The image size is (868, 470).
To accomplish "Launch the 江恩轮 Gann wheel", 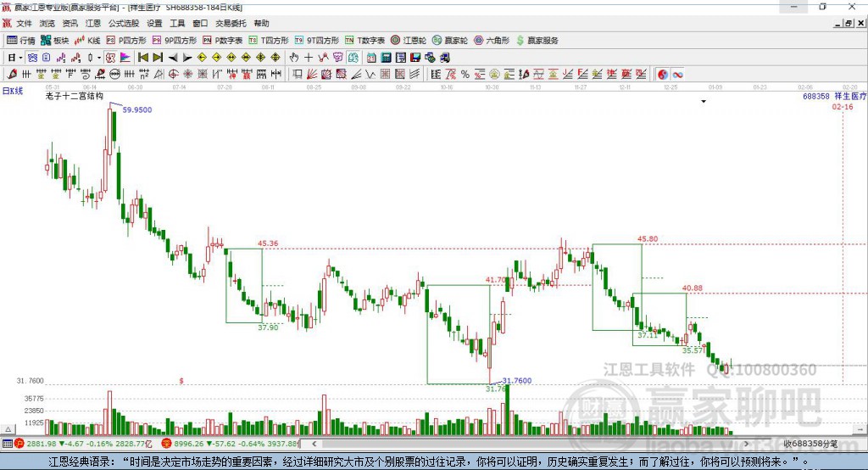I will pyautogui.click(x=409, y=41).
